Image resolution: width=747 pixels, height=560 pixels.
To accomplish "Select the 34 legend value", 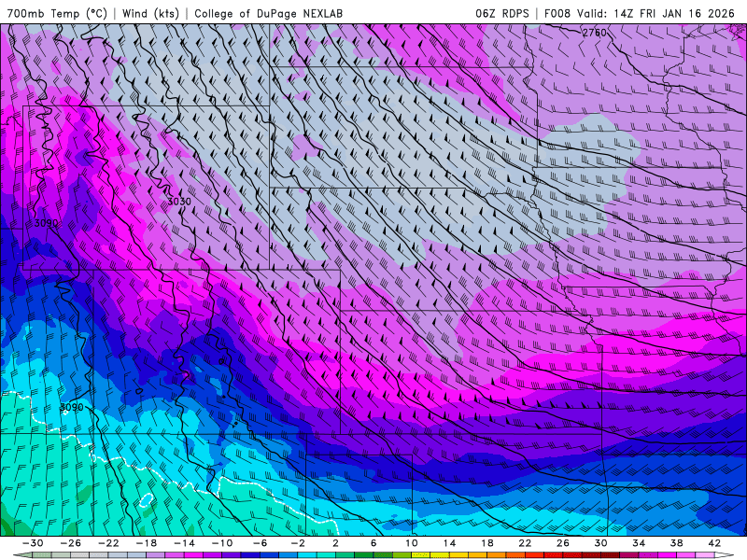I will [639, 543].
